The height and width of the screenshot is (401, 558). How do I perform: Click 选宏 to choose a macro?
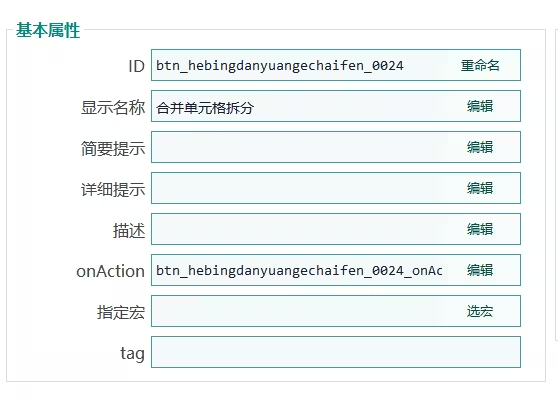coord(480,311)
